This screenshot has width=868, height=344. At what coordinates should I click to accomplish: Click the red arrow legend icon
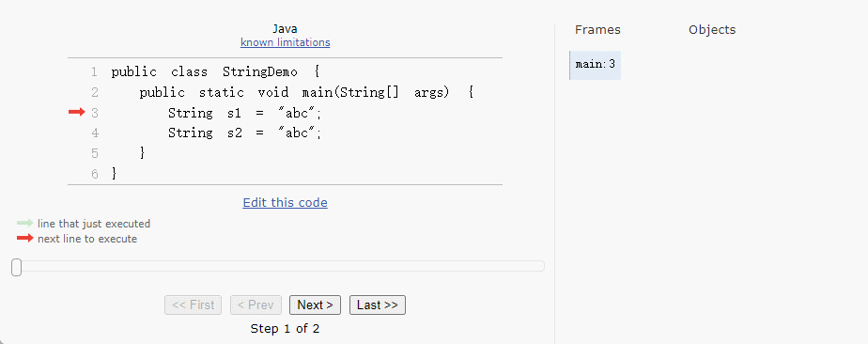tap(25, 238)
